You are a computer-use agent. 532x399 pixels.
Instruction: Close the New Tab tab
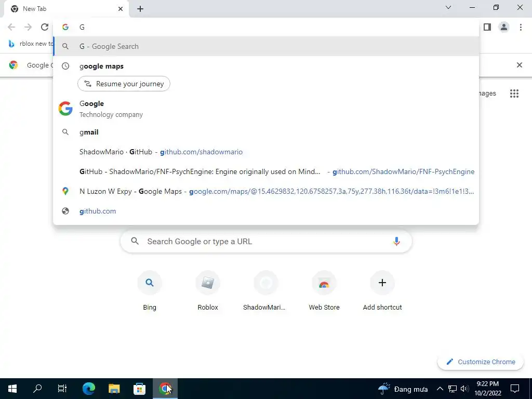pyautogui.click(x=121, y=9)
